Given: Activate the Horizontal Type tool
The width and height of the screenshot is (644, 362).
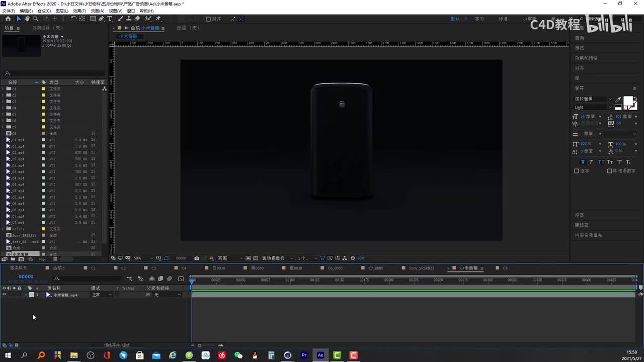Looking at the screenshot, I should [x=110, y=19].
